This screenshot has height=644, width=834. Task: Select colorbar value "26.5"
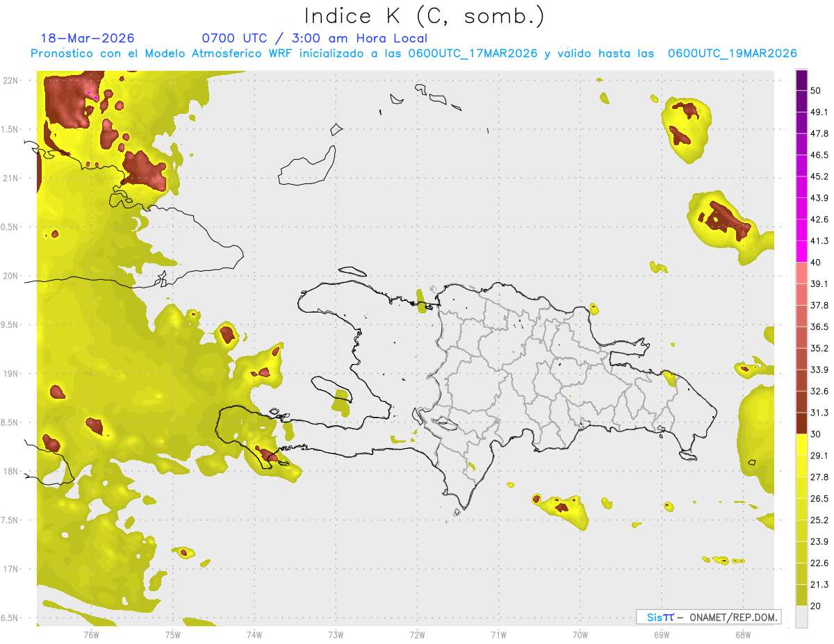[x=819, y=499]
